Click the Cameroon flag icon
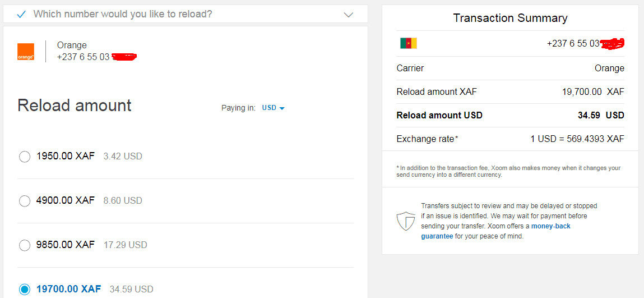The width and height of the screenshot is (644, 298). (x=409, y=43)
